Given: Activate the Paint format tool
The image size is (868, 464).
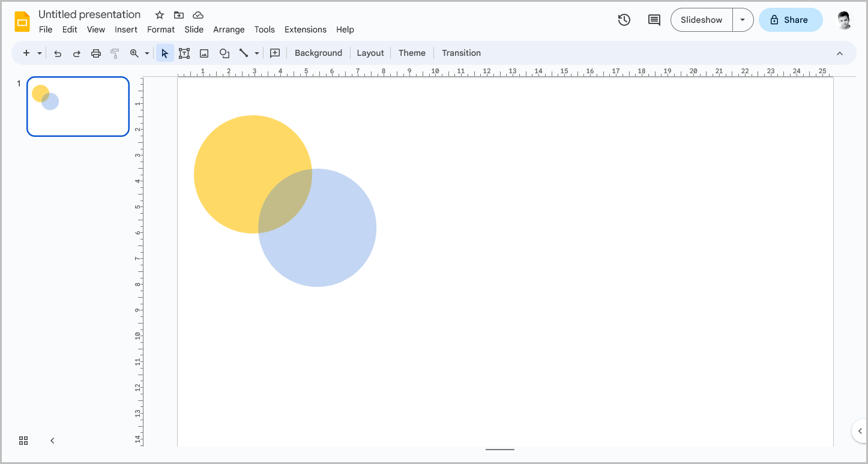Looking at the screenshot, I should (x=114, y=53).
